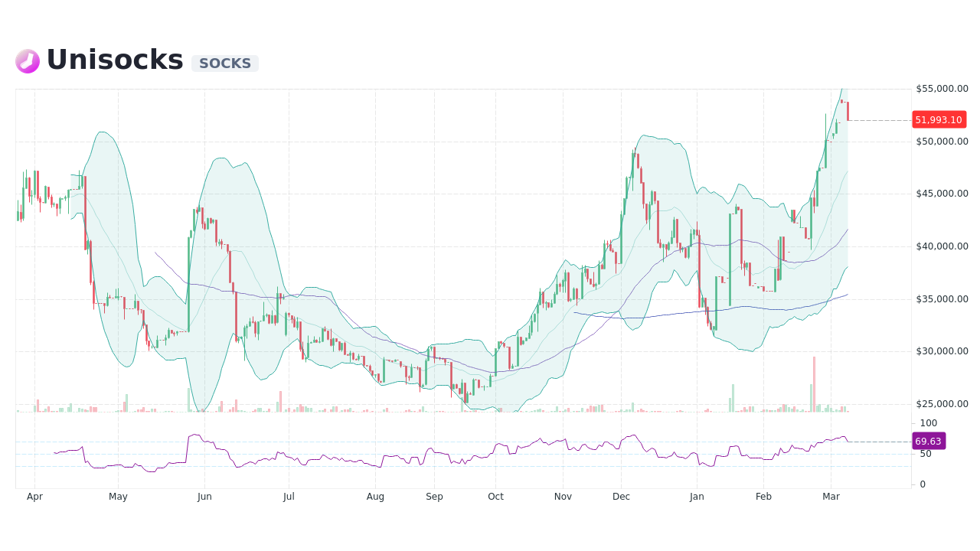Expand the SOCKS ticker badge details
The height and width of the screenshot is (551, 980).
click(x=224, y=63)
